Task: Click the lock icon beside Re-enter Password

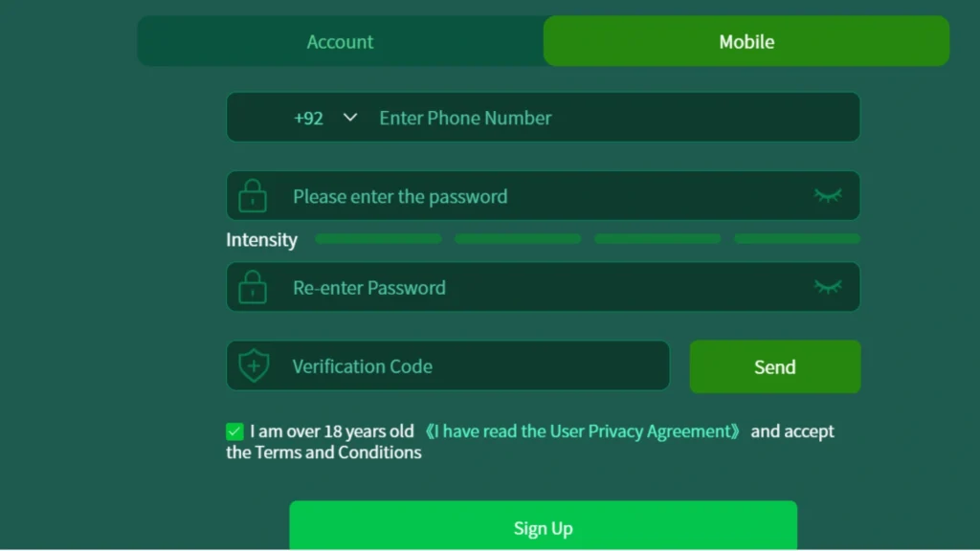Action: [x=253, y=287]
